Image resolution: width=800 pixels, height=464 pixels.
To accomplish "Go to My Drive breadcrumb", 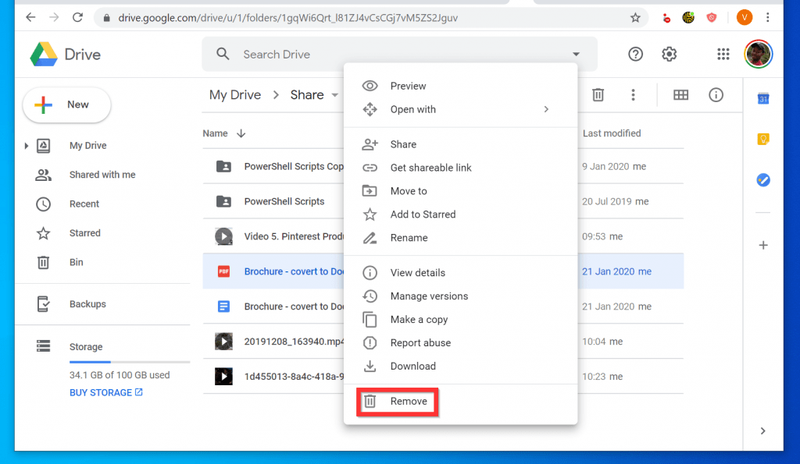I will click(235, 95).
